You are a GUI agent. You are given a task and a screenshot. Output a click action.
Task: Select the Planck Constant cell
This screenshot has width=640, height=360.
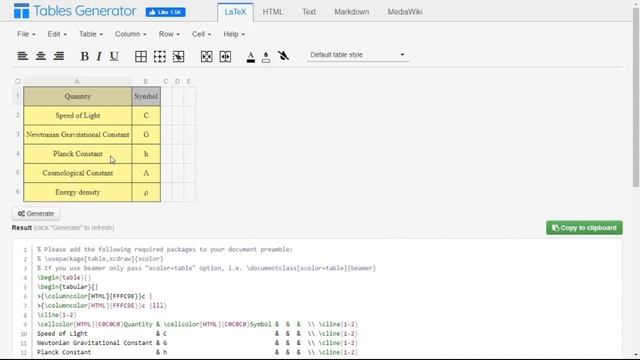[78, 154]
